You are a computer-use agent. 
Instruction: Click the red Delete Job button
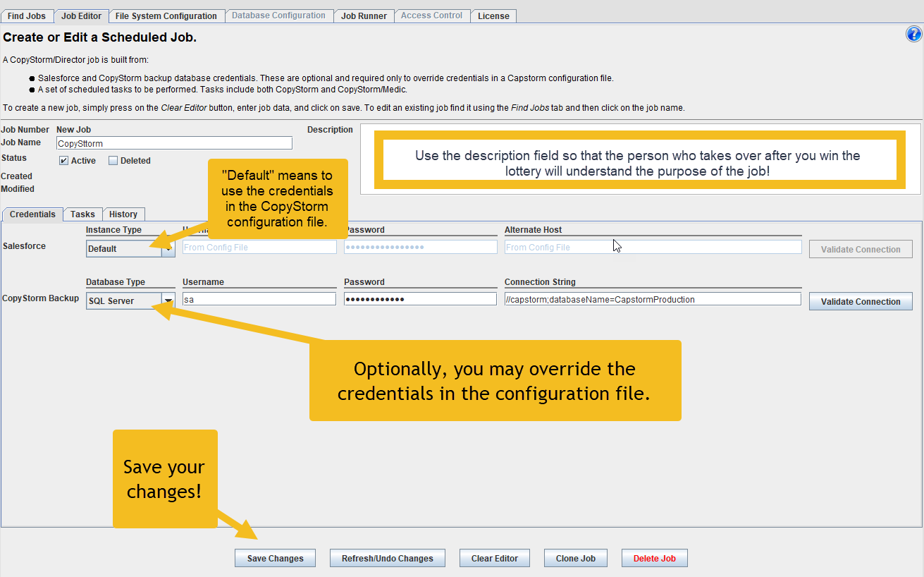click(654, 558)
